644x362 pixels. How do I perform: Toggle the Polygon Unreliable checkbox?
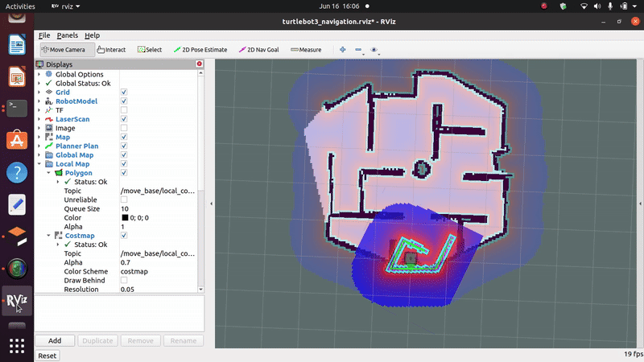pyautogui.click(x=124, y=200)
